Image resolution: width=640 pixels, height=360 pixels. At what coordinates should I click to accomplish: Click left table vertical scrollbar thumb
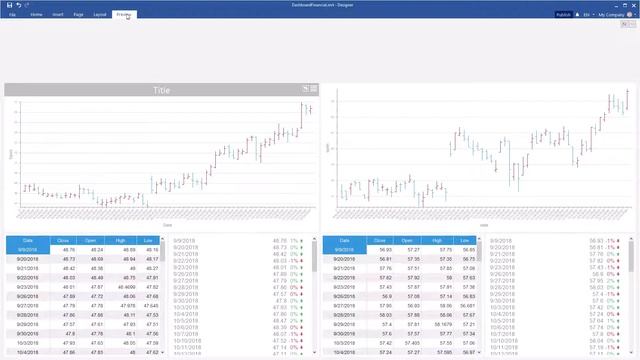tap(162, 251)
